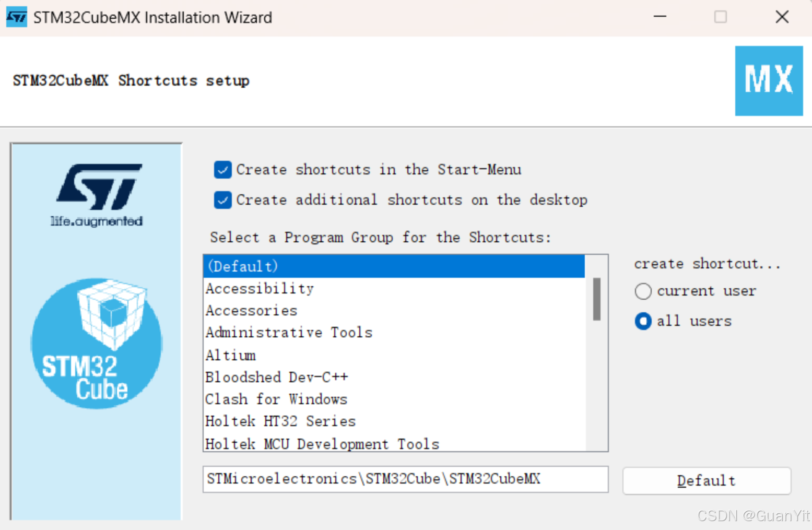Click the ST life.augmented logo
Image resolution: width=812 pixels, height=530 pixels.
click(x=97, y=195)
